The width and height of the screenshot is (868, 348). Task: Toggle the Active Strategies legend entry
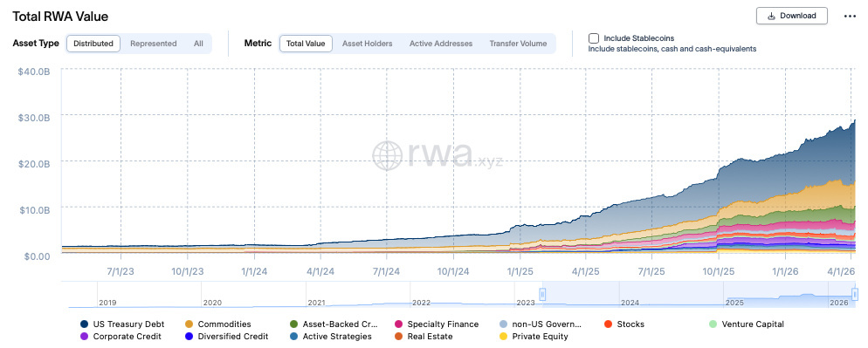pos(330,336)
